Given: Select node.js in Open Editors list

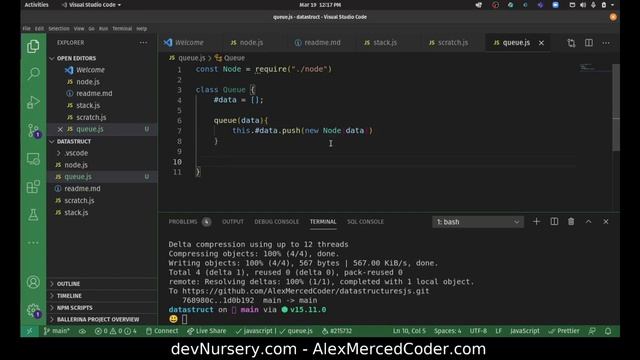Looking at the screenshot, I should point(88,82).
